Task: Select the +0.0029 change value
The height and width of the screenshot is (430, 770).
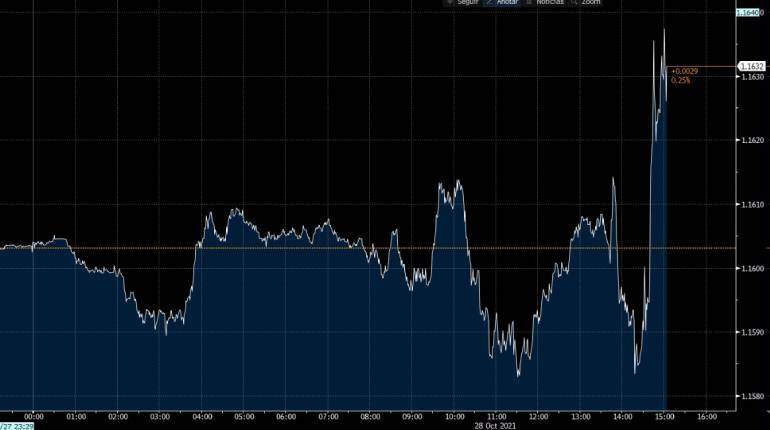Action: (685, 71)
